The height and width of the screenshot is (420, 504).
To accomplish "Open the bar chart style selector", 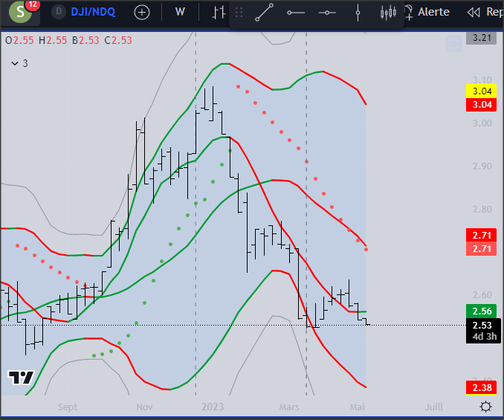I will [219, 13].
